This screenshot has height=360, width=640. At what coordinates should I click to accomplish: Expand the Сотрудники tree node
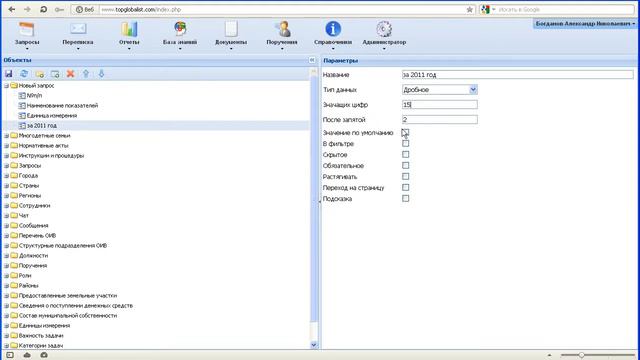6,206
